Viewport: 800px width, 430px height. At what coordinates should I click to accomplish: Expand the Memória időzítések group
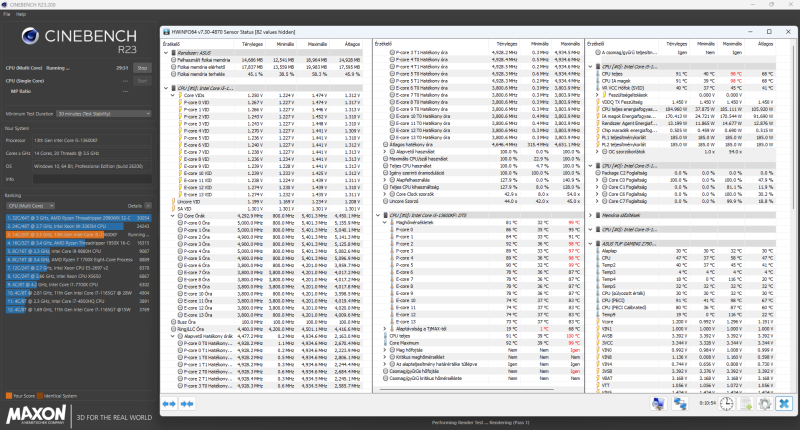point(590,215)
